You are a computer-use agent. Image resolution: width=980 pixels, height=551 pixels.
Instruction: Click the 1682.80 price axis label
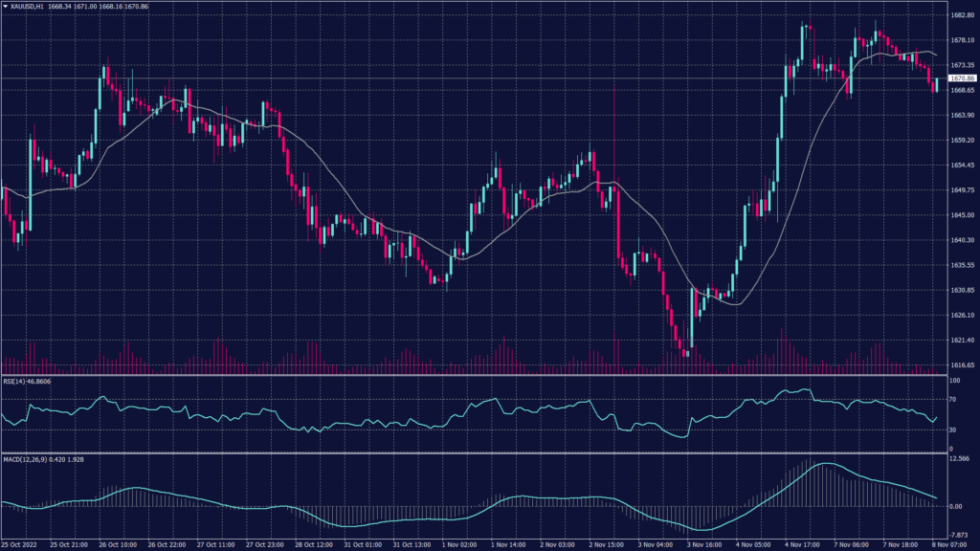[x=962, y=15]
